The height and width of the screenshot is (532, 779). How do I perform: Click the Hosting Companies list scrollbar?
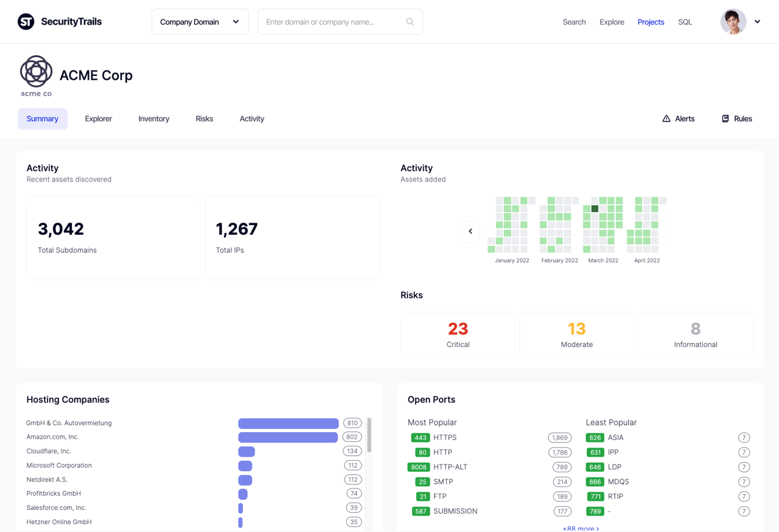(x=369, y=435)
